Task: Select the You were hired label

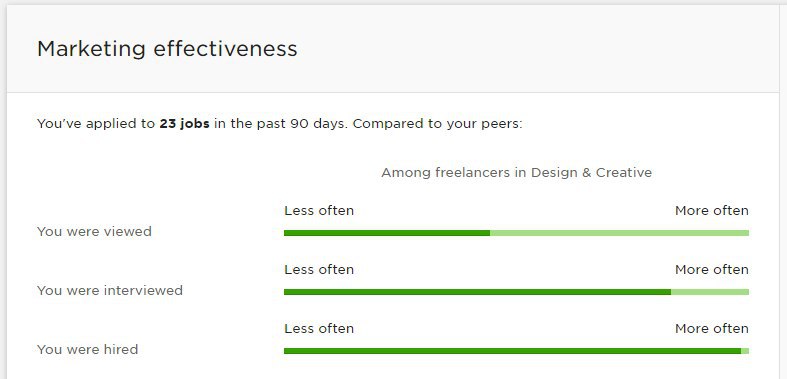Action: (87, 349)
